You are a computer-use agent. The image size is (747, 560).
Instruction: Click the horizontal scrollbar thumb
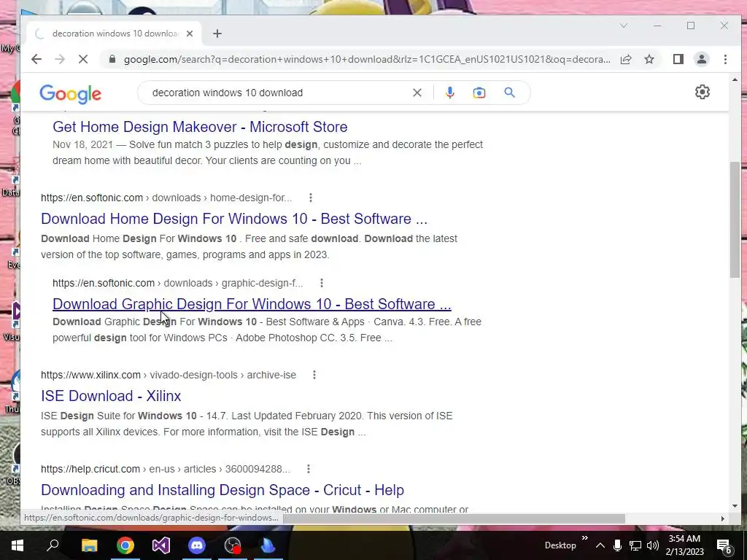tap(454, 518)
